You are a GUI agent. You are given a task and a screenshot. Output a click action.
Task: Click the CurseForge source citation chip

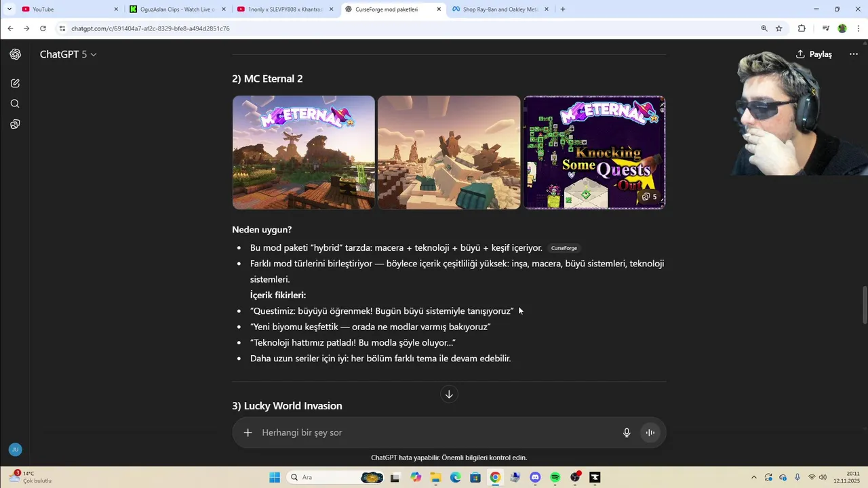tap(564, 248)
